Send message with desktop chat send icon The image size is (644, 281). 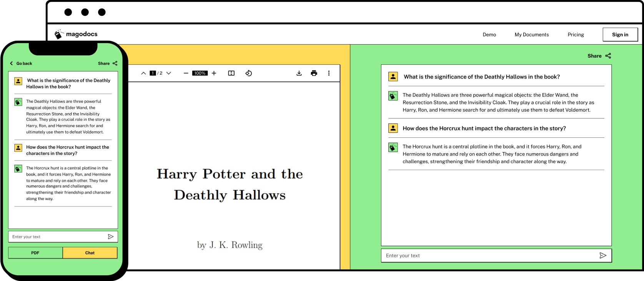[x=603, y=256]
